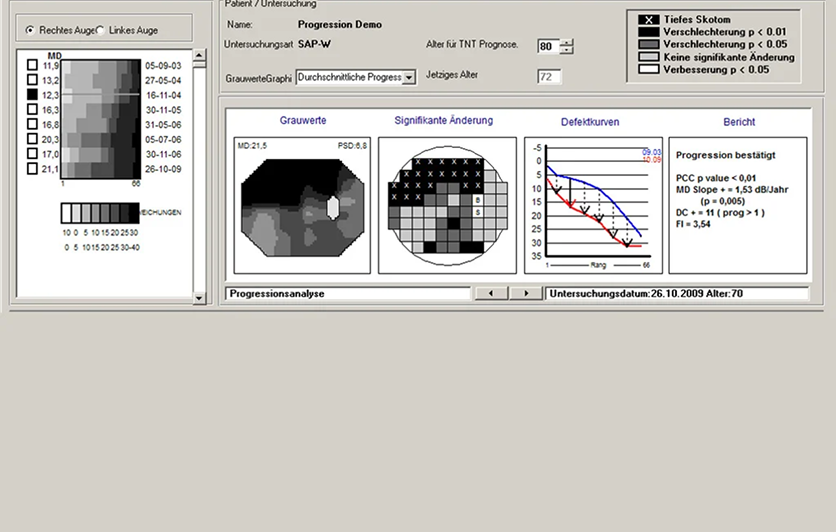The image size is (836, 532).
Task: Click the SAP-W examination type
Action: (314, 44)
